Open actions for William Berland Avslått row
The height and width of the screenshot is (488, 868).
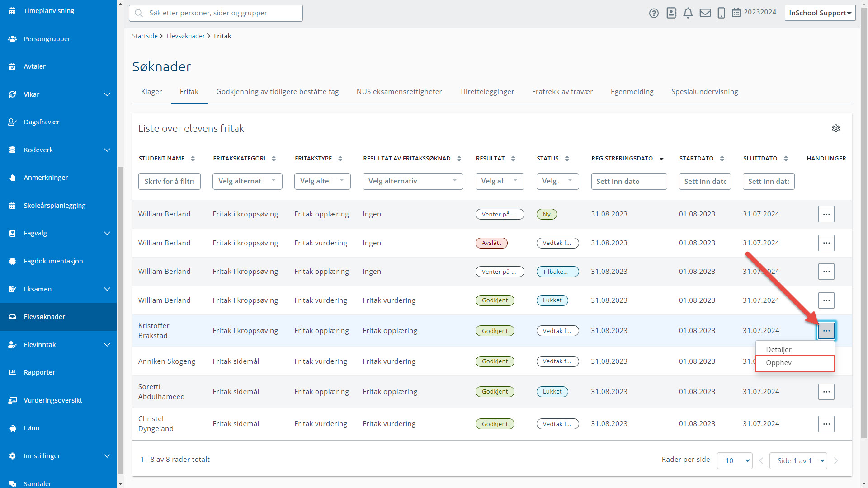826,243
